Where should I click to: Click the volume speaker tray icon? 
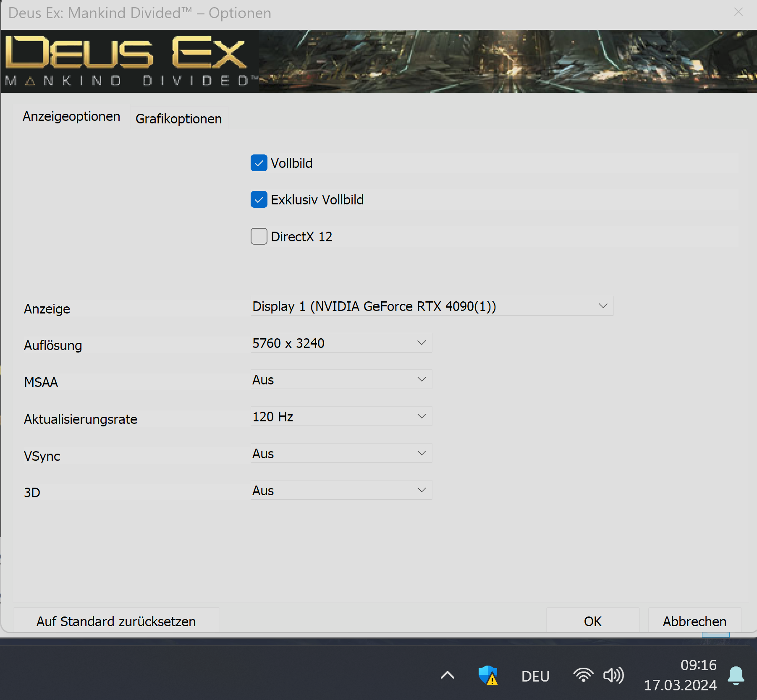click(613, 675)
